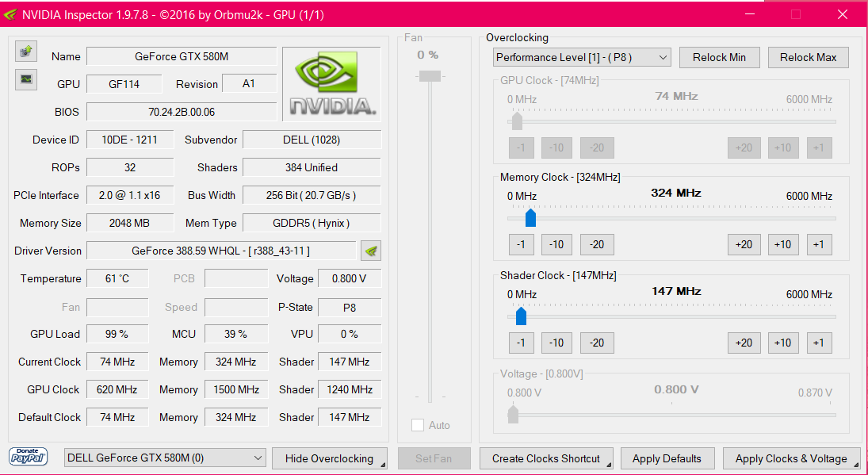
Task: Click the Memory Clock slider handle
Action: [530, 217]
